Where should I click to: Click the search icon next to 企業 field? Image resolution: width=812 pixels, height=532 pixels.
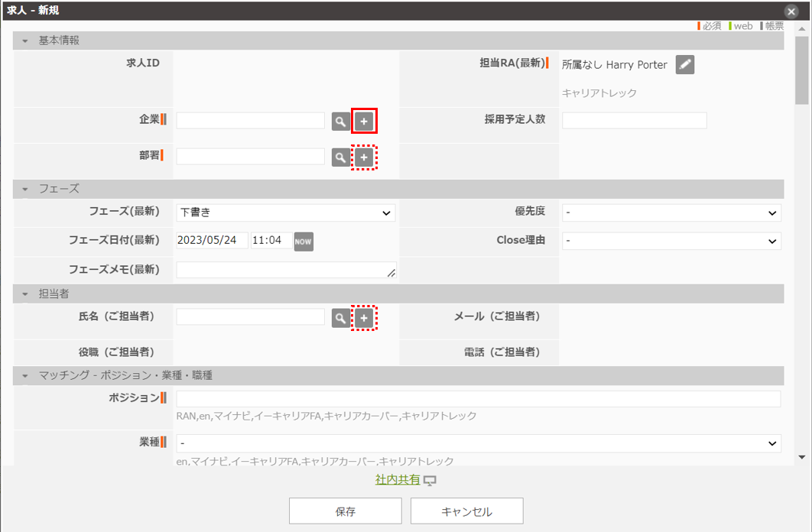[340, 121]
